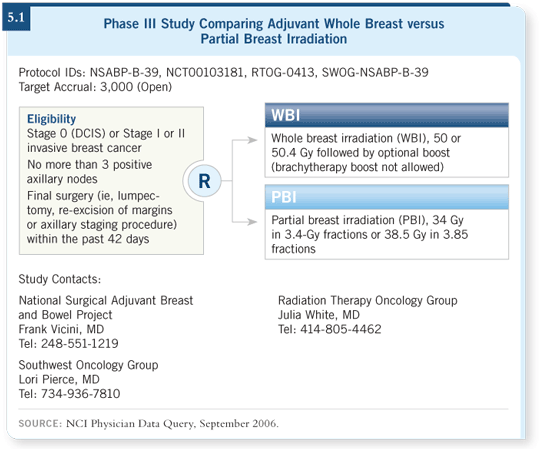Click Frank Vicini, MD contact name
540x449 pixels.
pyautogui.click(x=61, y=329)
